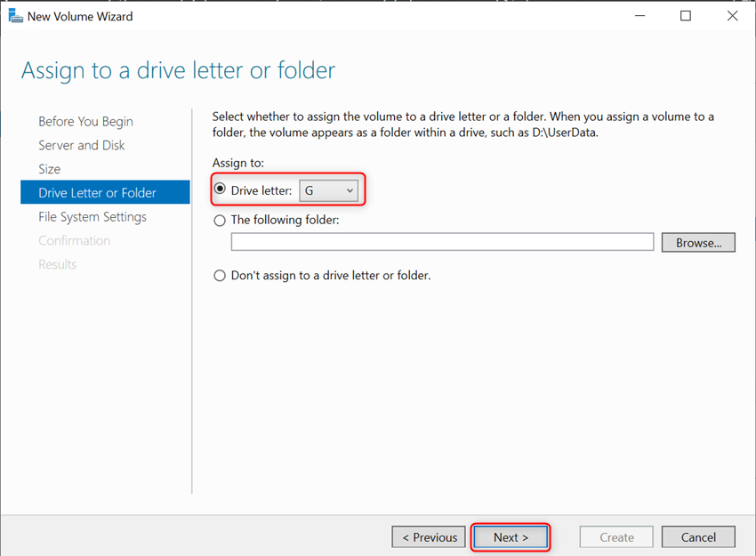Click the grayed "Confirmation" step
This screenshot has width=756, height=556.
click(x=75, y=240)
